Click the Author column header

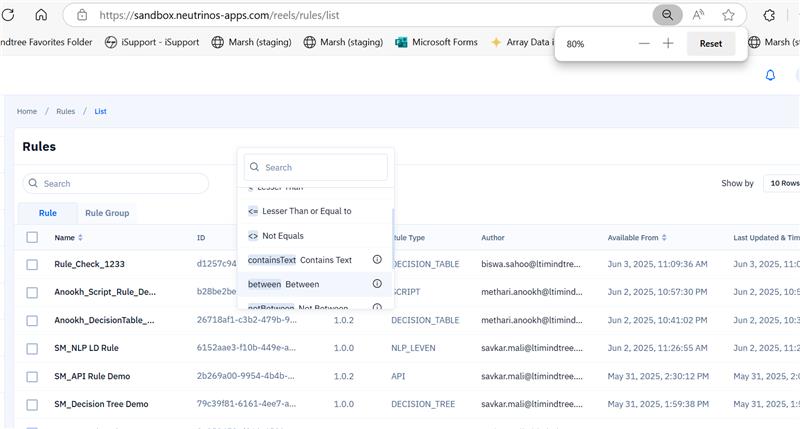point(492,238)
